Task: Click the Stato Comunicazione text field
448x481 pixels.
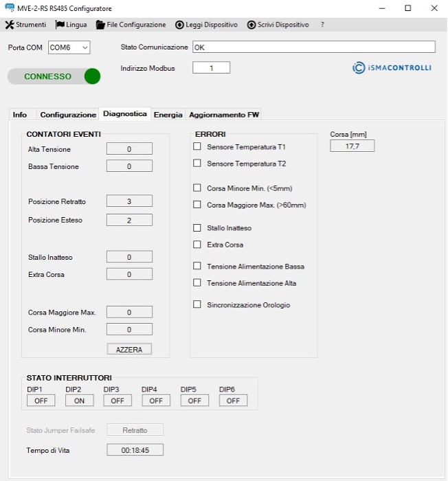Action: click(313, 47)
